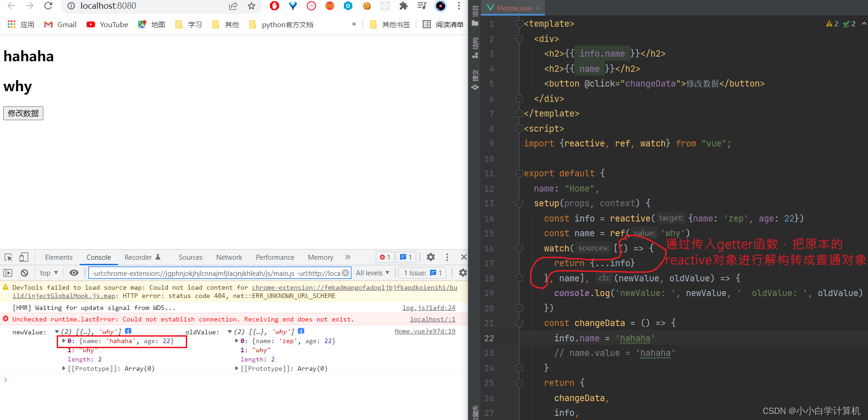Follow the log.js?1afd:24 source link
This screenshot has width=868, height=420.
pyautogui.click(x=429, y=308)
